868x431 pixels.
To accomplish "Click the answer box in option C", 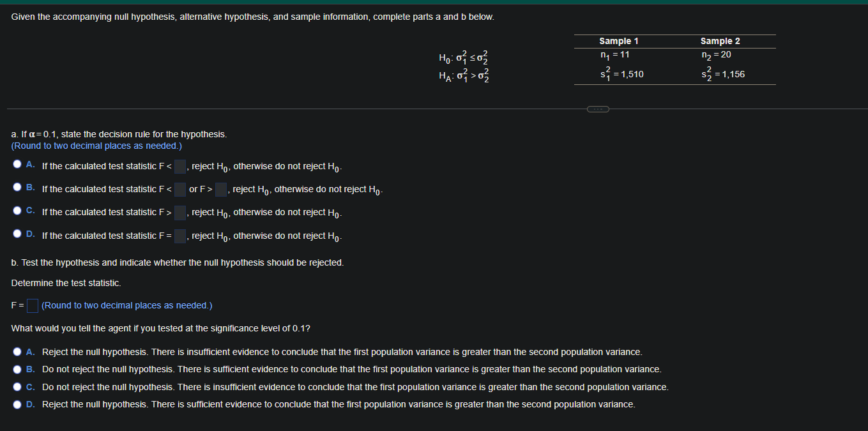I will point(179,212).
